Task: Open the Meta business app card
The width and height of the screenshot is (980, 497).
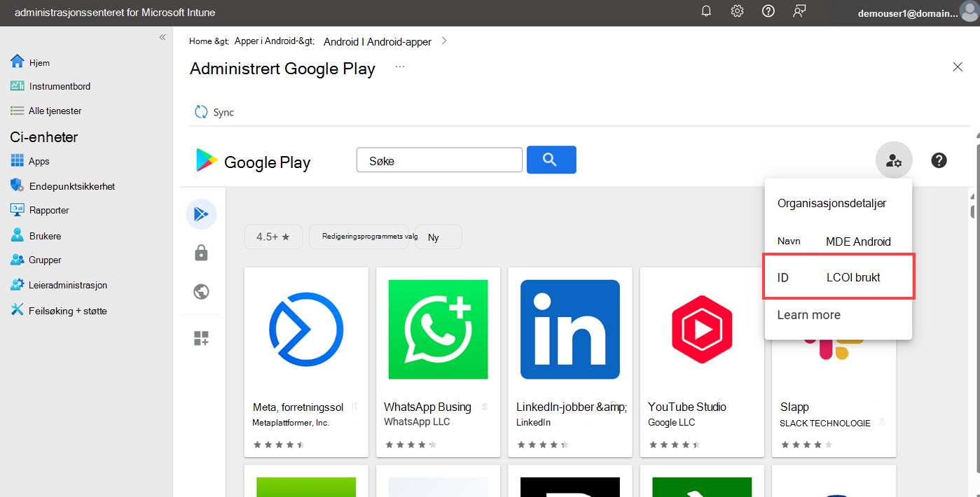Action: pos(306,362)
